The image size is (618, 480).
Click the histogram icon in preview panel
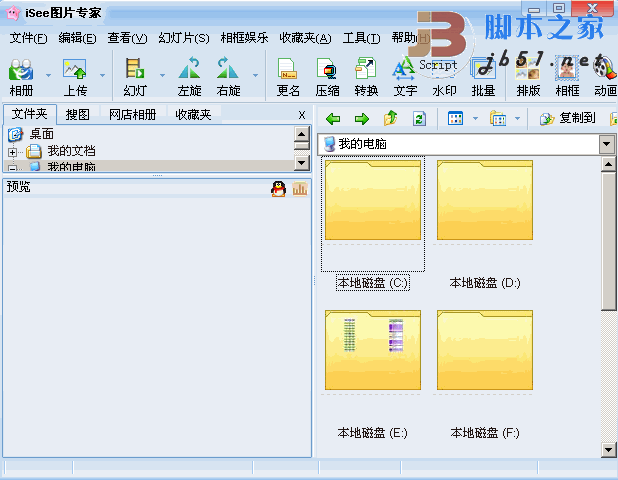(x=300, y=189)
